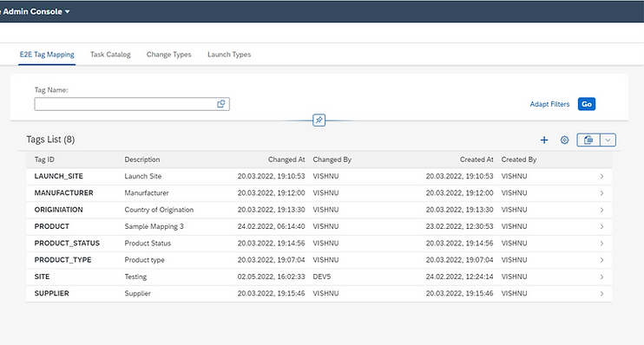Open PRODUCT_STATUS row navigation chevron
This screenshot has width=644, height=345.
point(601,244)
